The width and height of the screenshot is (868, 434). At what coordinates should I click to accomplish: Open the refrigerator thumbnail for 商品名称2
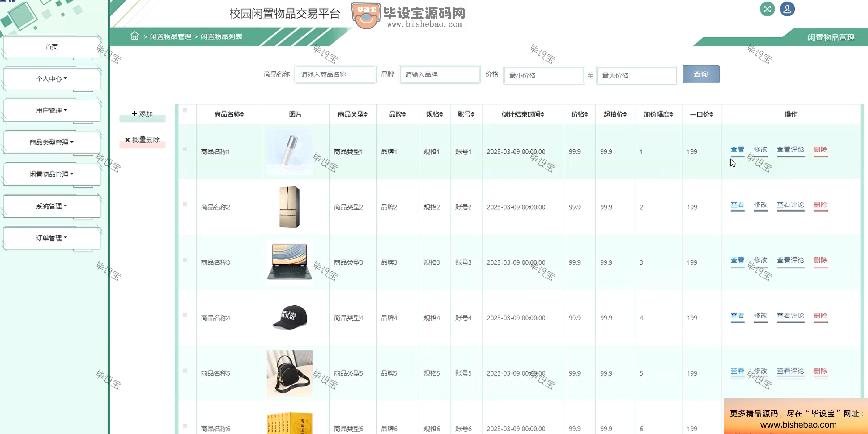tap(289, 207)
